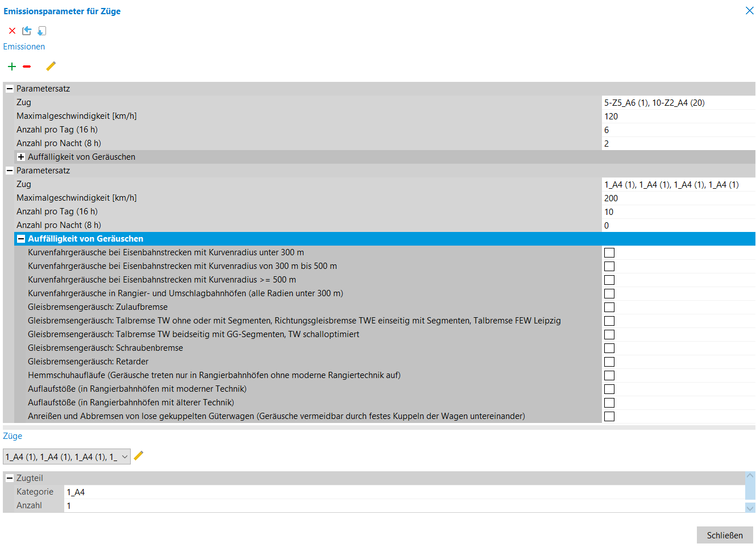This screenshot has height=556, width=756.
Task: Close the Emissionsparameter für Züge dialog
Action: pos(749,11)
